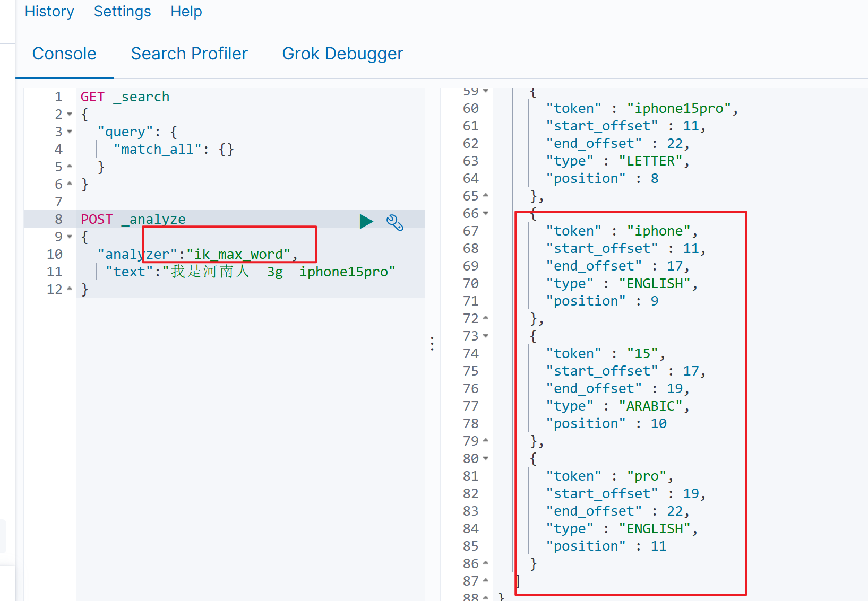The width and height of the screenshot is (868, 601).
Task: Click the "text" line containing iphone15pro
Action: 251,272
